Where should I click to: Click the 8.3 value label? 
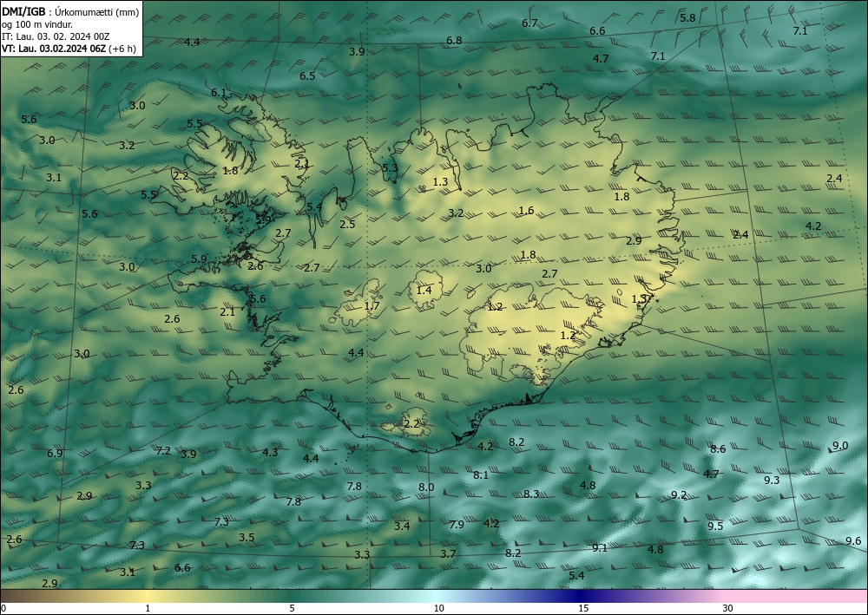pyautogui.click(x=531, y=494)
